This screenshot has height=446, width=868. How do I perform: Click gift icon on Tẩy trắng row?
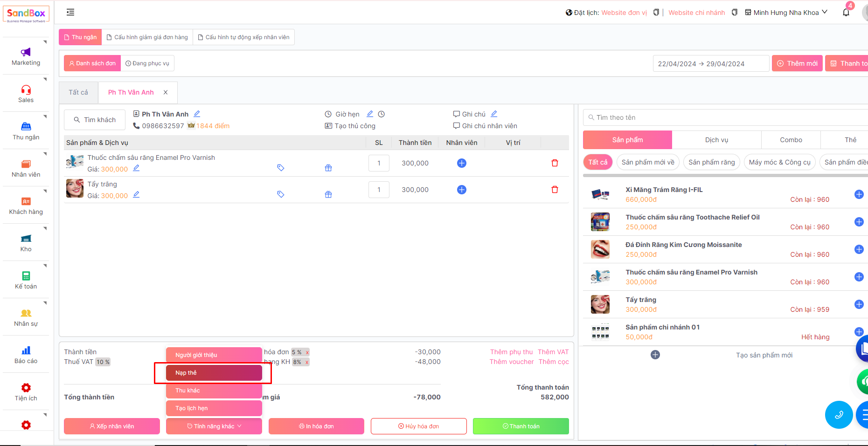click(328, 194)
